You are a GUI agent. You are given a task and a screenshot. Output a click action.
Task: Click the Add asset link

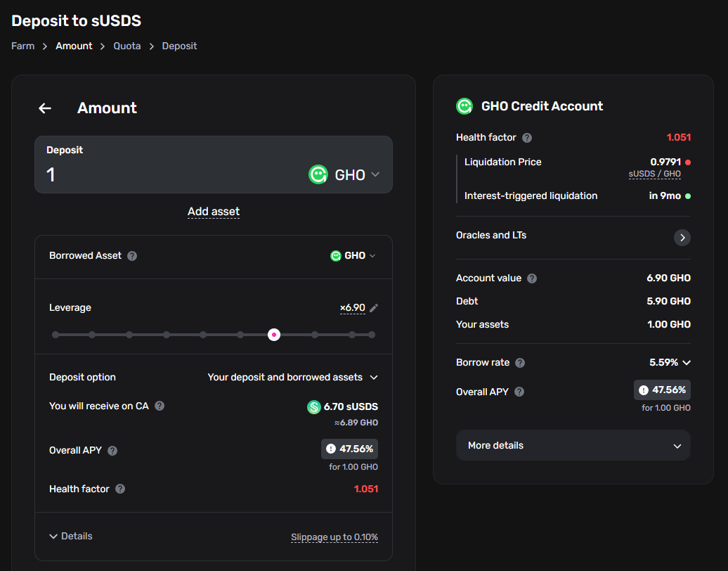[x=214, y=212]
